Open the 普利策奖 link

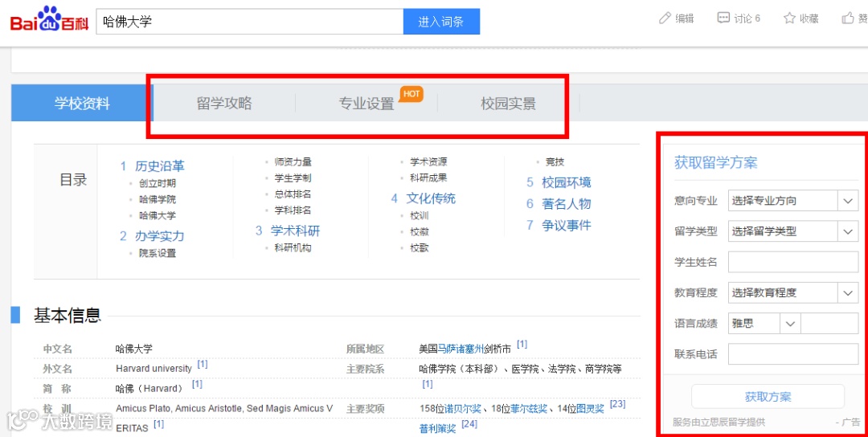[438, 429]
